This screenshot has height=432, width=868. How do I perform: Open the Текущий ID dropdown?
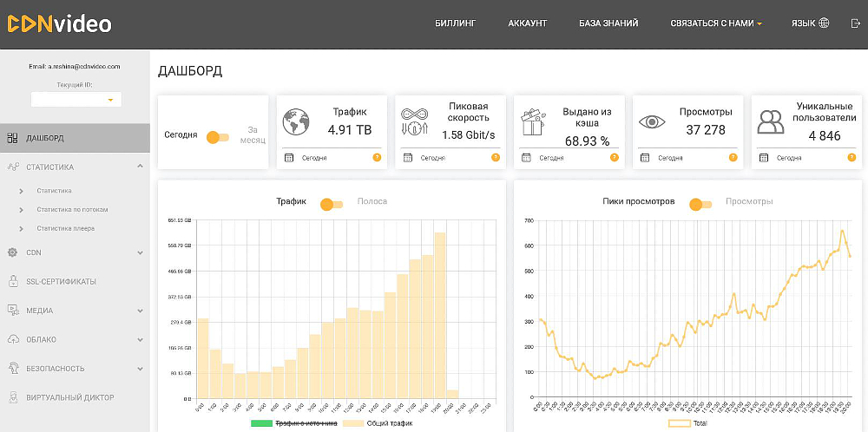click(76, 100)
